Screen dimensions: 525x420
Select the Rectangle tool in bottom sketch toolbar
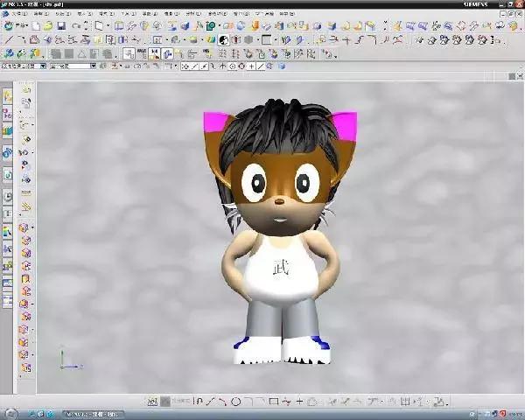pyautogui.click(x=274, y=402)
